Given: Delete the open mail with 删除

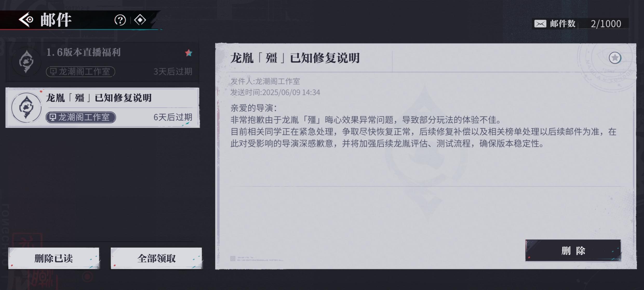Looking at the screenshot, I should tap(573, 251).
